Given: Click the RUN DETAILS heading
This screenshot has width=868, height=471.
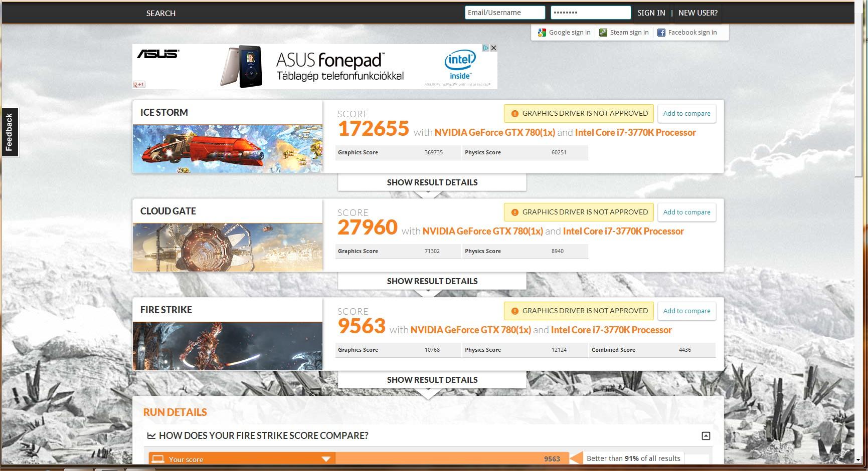Looking at the screenshot, I should [175, 412].
